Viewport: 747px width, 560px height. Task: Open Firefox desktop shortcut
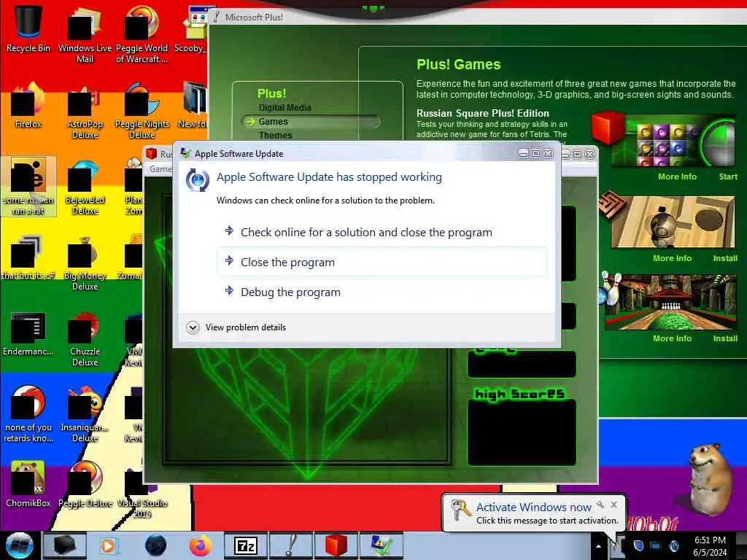coord(28,106)
